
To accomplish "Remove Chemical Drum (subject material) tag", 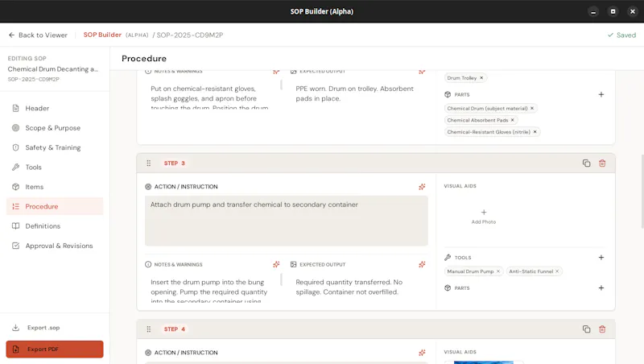I will [532, 108].
